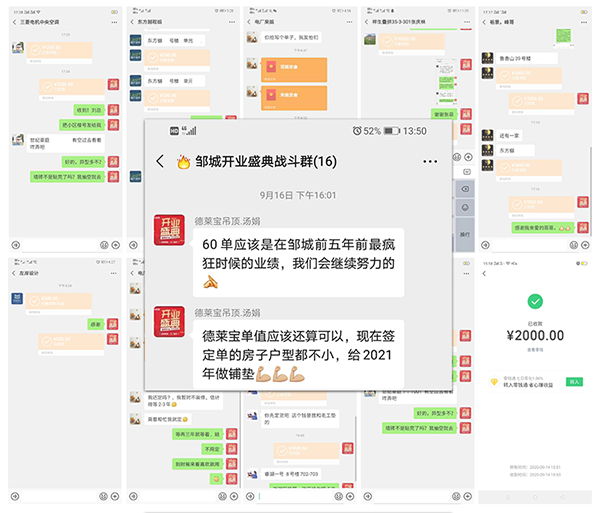Open the 查看零钱 link under ¥2000.00

point(535,350)
